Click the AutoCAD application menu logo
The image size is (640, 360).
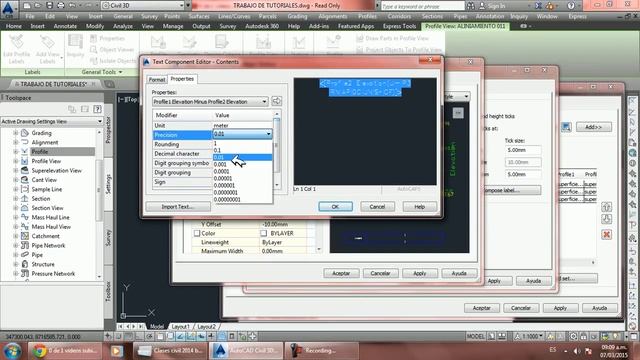pyautogui.click(x=9, y=9)
